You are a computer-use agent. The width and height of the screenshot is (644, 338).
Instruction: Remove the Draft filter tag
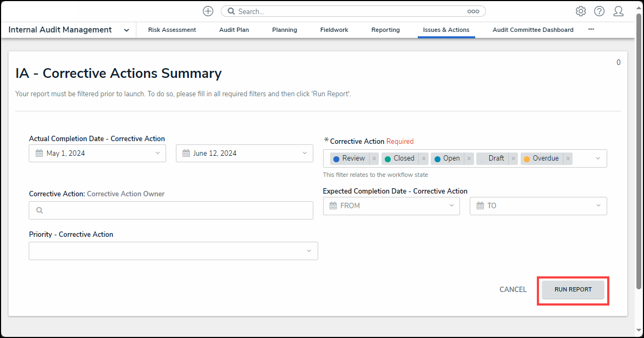click(514, 159)
